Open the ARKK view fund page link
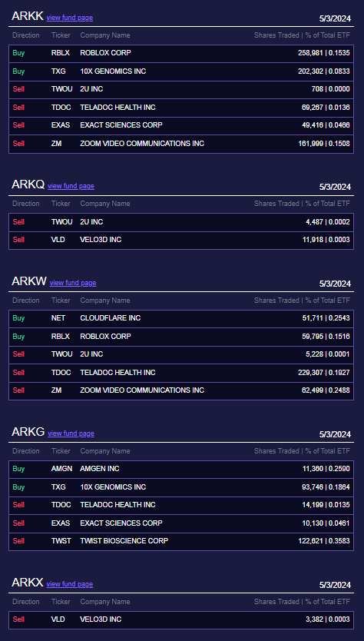This screenshot has width=364, height=641. click(69, 18)
